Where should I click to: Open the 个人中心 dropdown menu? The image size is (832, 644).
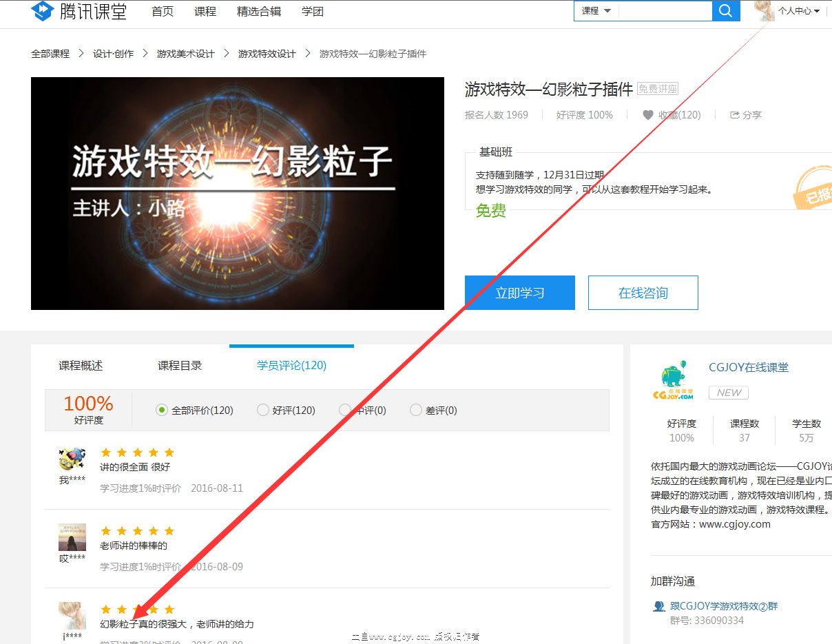(x=797, y=11)
